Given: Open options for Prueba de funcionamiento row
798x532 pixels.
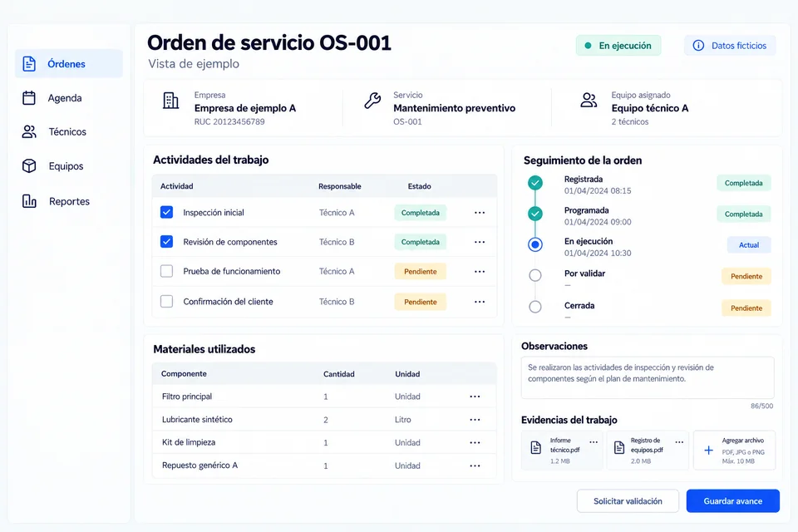Looking at the screenshot, I should 480,271.
